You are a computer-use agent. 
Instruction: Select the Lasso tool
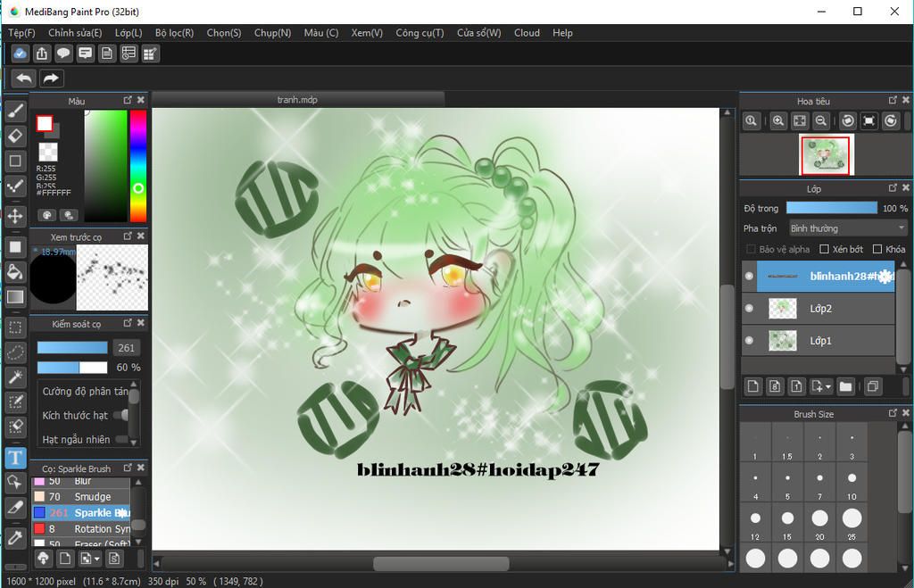16,352
